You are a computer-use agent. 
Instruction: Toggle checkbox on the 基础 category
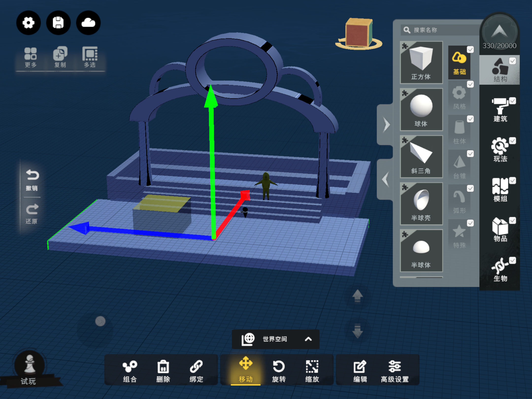click(470, 50)
